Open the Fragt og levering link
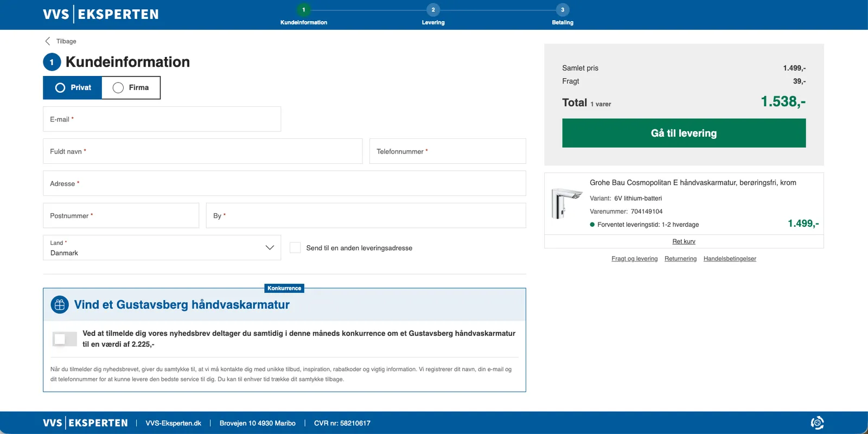Screen dimensions: 868x434 click(634, 259)
